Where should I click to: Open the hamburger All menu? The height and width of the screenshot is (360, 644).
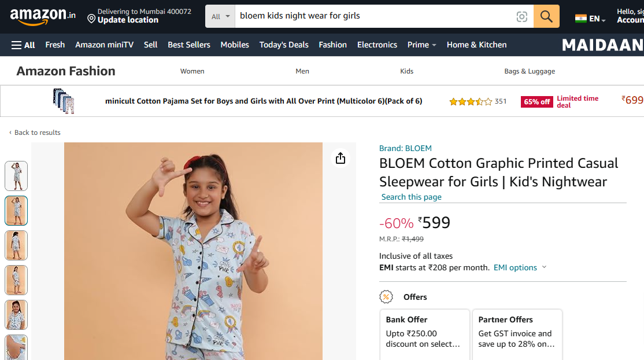coord(23,45)
